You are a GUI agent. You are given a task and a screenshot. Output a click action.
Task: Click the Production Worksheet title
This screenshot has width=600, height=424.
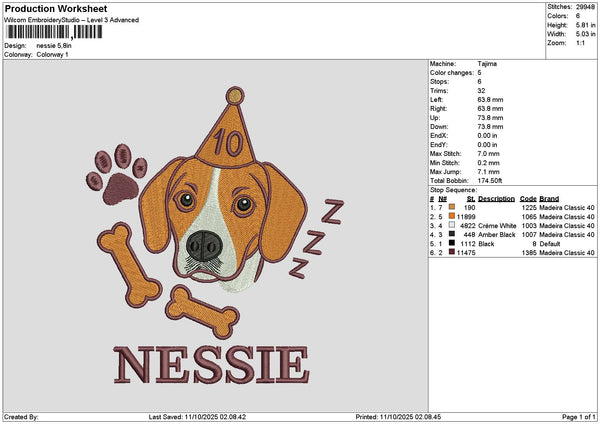55,8
